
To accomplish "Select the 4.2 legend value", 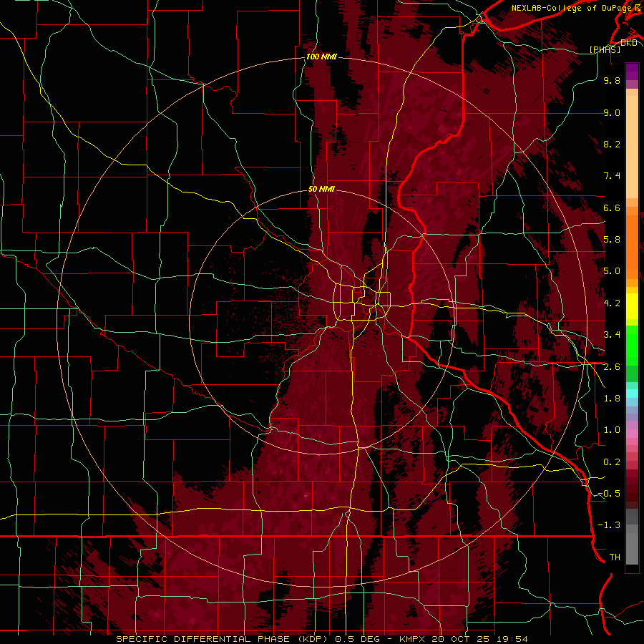I will (612, 303).
